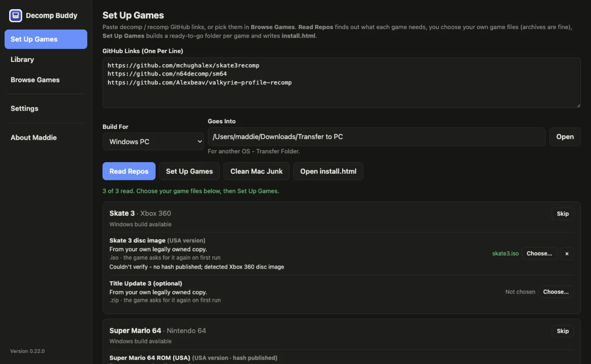The image size is (591, 364).
Task: Click the "Super Mario 64 ROM (USA)" label
Action: (x=150, y=358)
